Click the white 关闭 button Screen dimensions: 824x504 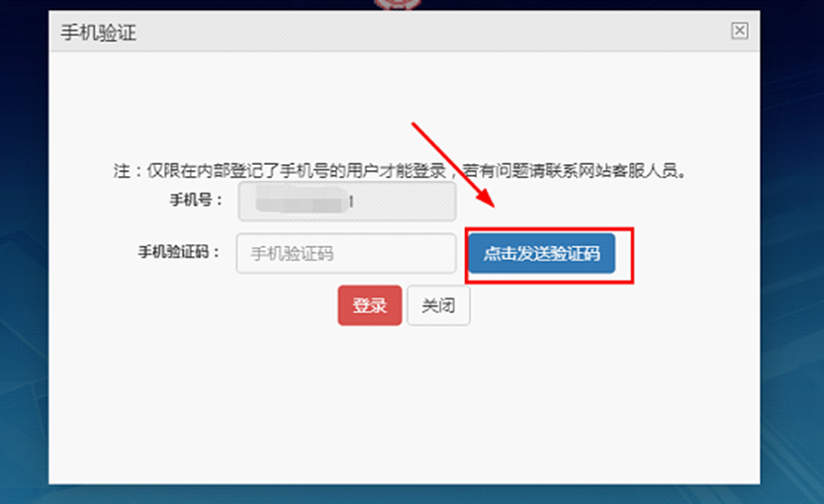pyautogui.click(x=438, y=305)
